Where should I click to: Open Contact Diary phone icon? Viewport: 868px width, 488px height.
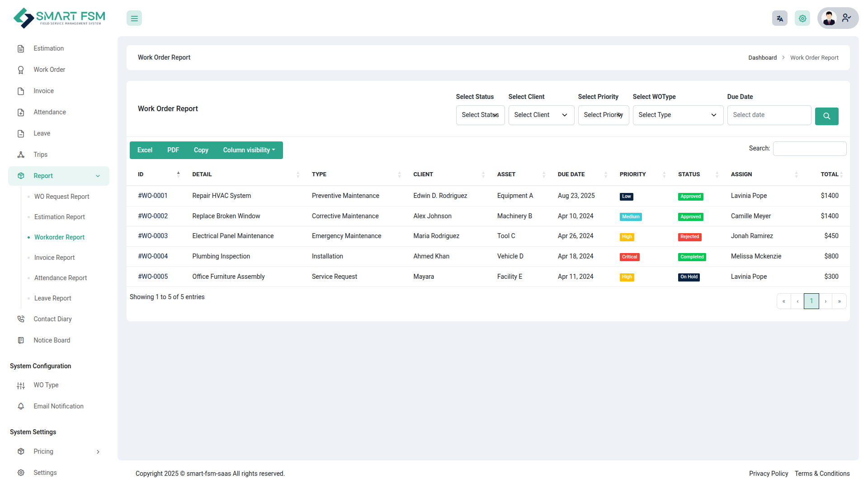click(21, 319)
